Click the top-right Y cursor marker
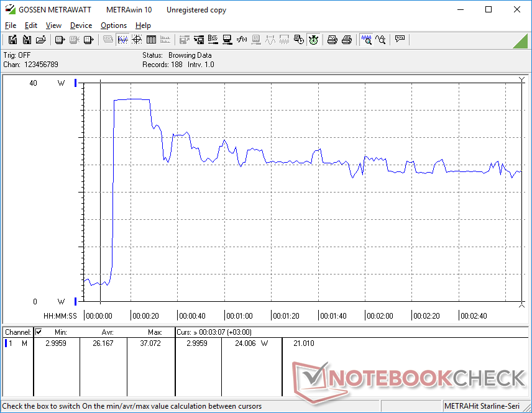Image resolution: width=532 pixels, height=413 pixels. (x=522, y=79)
